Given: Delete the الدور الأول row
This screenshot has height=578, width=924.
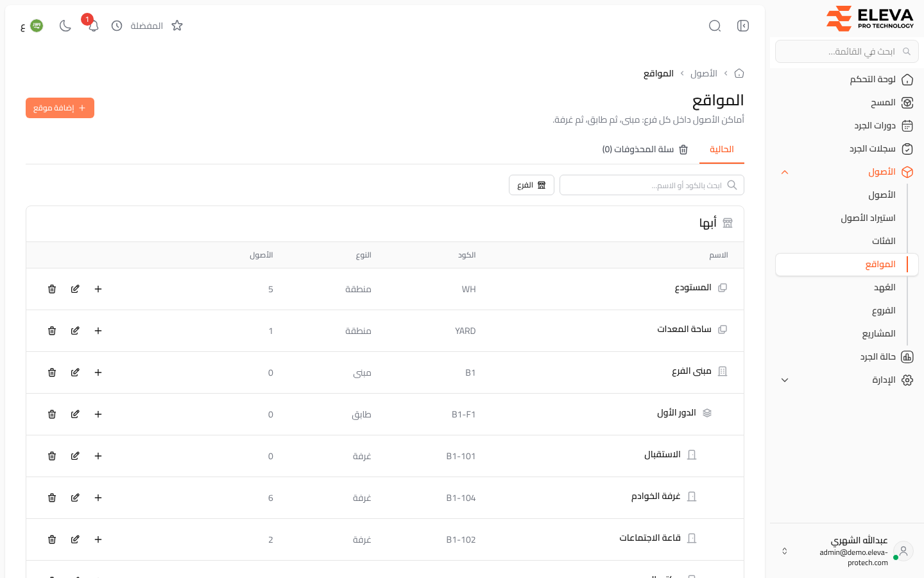Looking at the screenshot, I should pos(52,414).
